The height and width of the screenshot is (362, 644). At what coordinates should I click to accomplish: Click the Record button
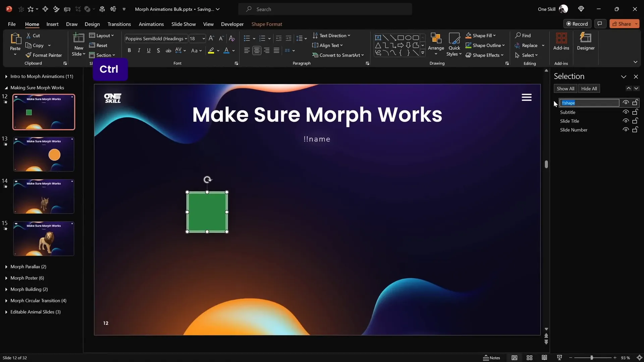click(x=577, y=24)
